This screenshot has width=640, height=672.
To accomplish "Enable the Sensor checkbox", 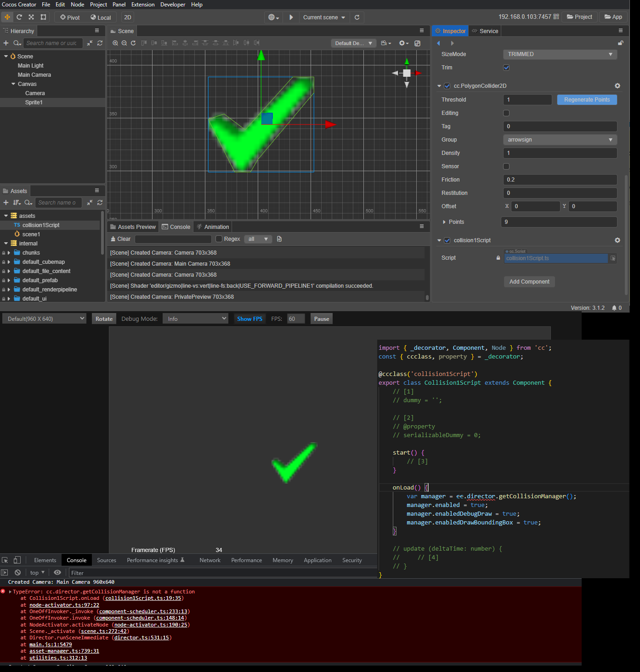I will click(x=506, y=166).
